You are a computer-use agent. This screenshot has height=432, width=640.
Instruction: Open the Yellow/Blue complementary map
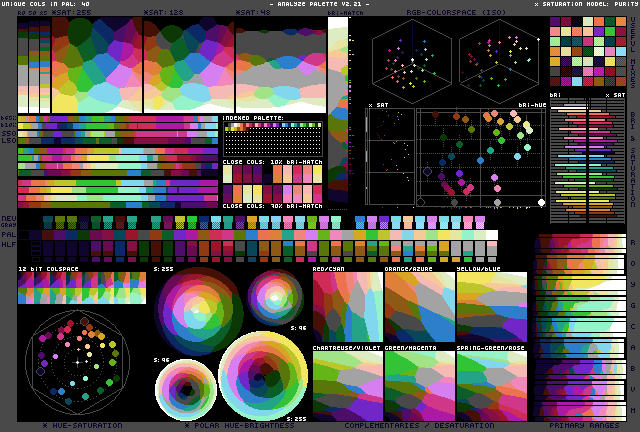tap(491, 307)
